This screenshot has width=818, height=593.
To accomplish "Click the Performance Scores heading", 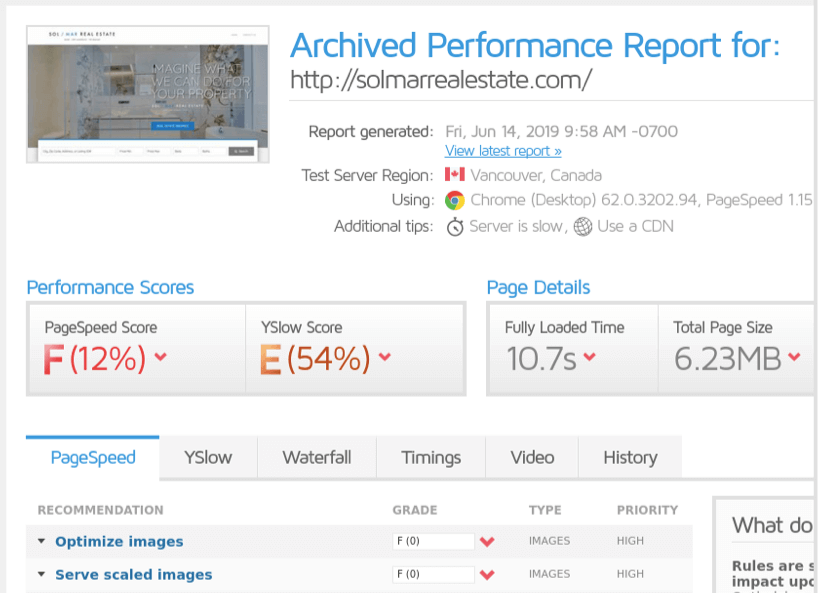I will (x=110, y=287).
